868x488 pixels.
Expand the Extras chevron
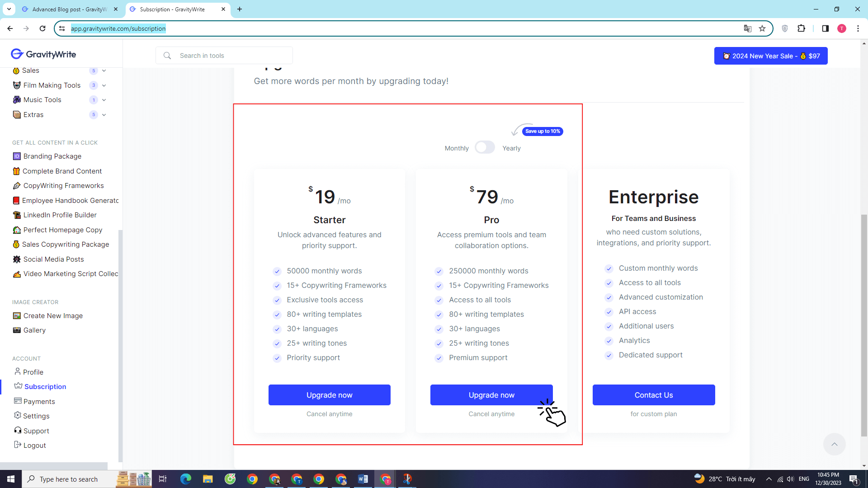coord(104,115)
